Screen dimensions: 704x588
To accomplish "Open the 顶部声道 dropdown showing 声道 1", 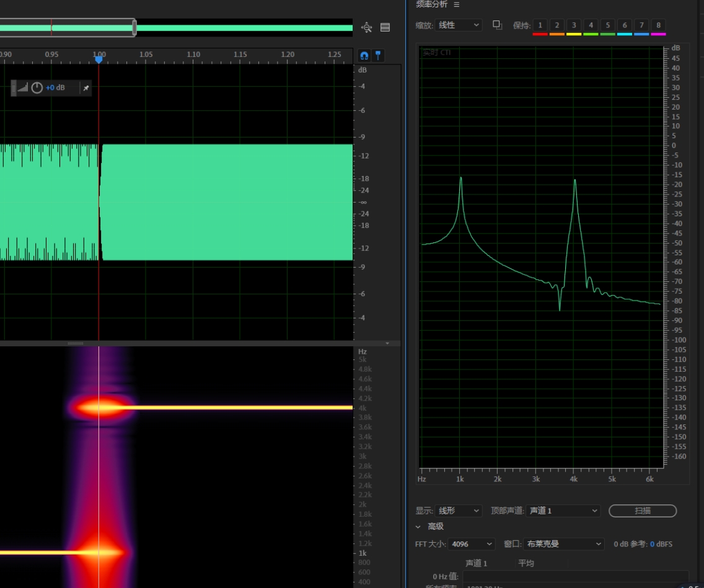I will [563, 511].
